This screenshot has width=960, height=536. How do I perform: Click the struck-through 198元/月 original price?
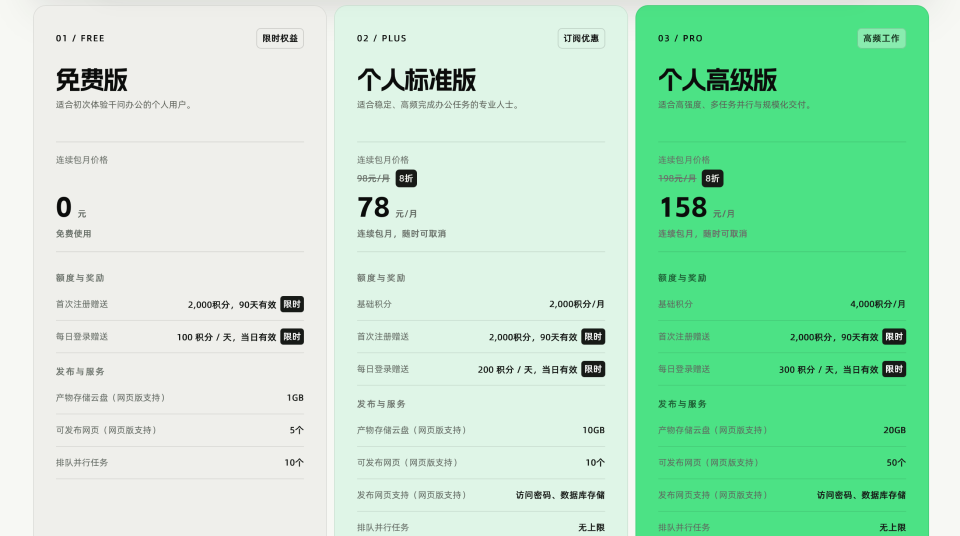pyautogui.click(x=677, y=178)
